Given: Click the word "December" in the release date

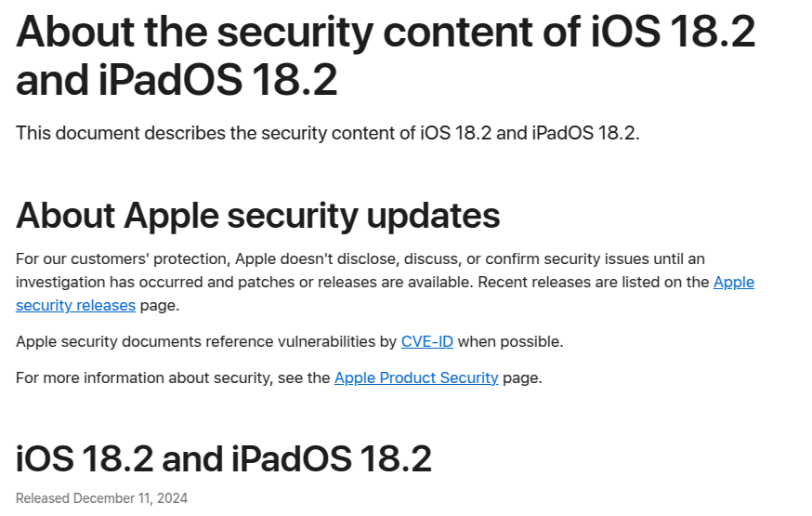Looking at the screenshot, I should pyautogui.click(x=104, y=498).
